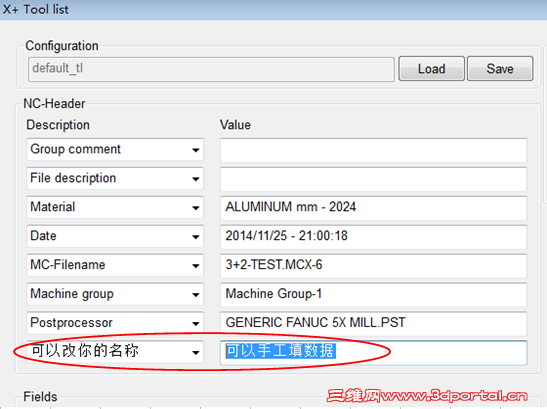Click the X+ Tool list title bar
547x409 pixels.
pos(274,10)
